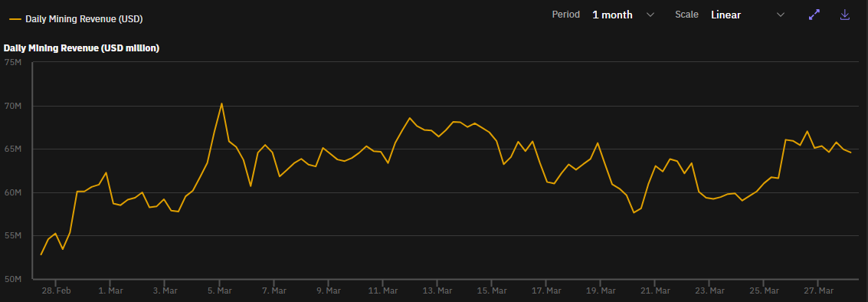Click the 13. Mar date label

[x=437, y=291]
